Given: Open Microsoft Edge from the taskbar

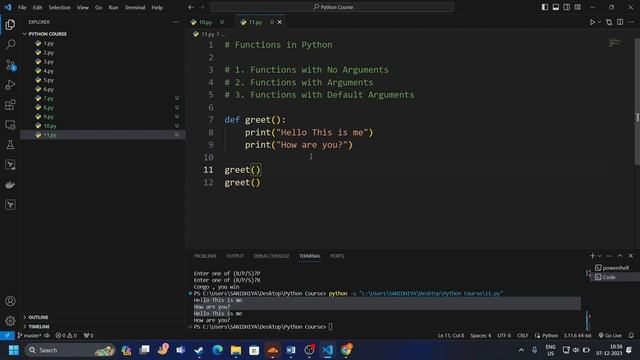Looking at the screenshot, I should pos(218,350).
